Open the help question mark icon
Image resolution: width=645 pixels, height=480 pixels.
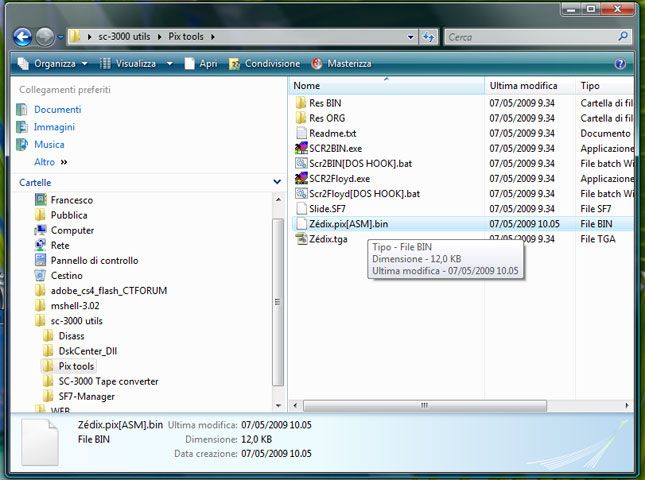tap(620, 64)
